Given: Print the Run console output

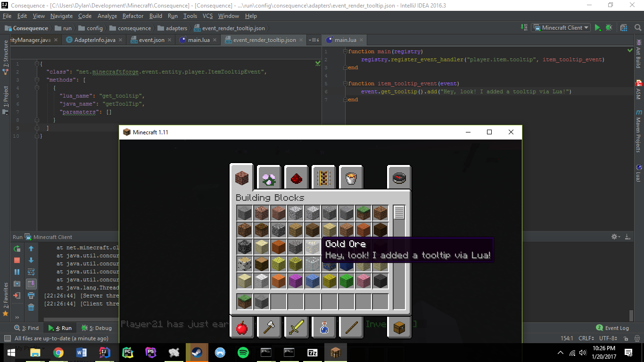Looking at the screenshot, I should (31, 296).
